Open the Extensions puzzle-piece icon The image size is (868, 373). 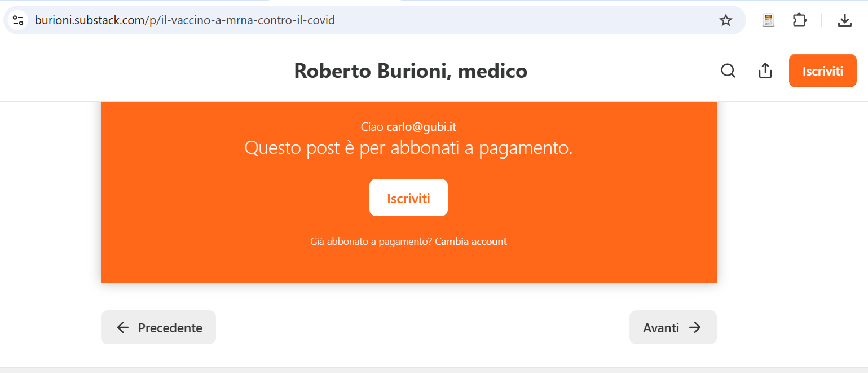tap(800, 21)
